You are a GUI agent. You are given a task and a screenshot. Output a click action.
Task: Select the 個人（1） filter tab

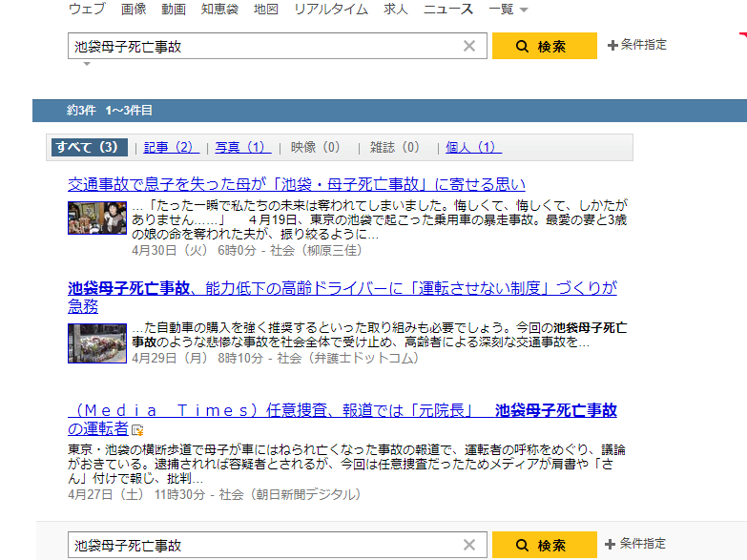pos(472,147)
